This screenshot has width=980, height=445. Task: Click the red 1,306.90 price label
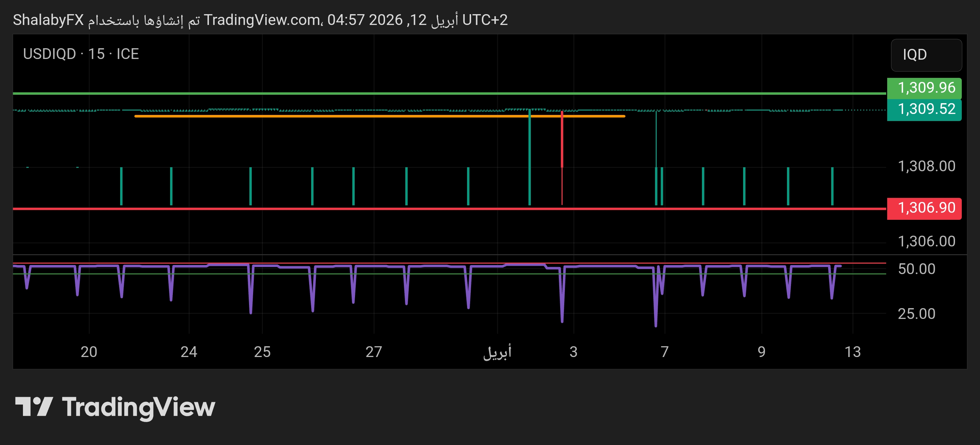pos(924,208)
